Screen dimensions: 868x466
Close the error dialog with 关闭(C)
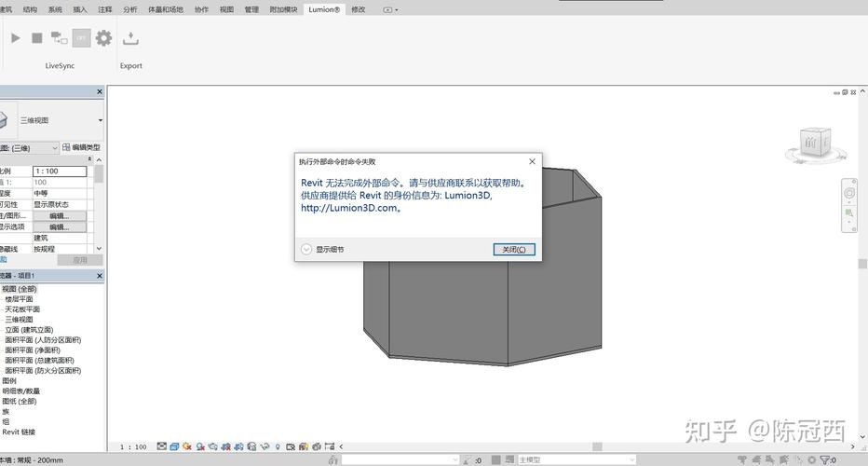pyautogui.click(x=514, y=250)
